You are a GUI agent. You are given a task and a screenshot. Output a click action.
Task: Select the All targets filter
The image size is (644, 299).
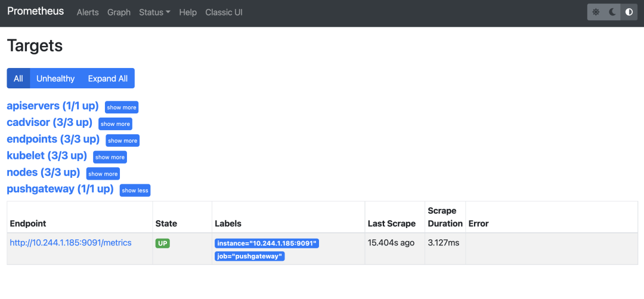[x=18, y=78]
